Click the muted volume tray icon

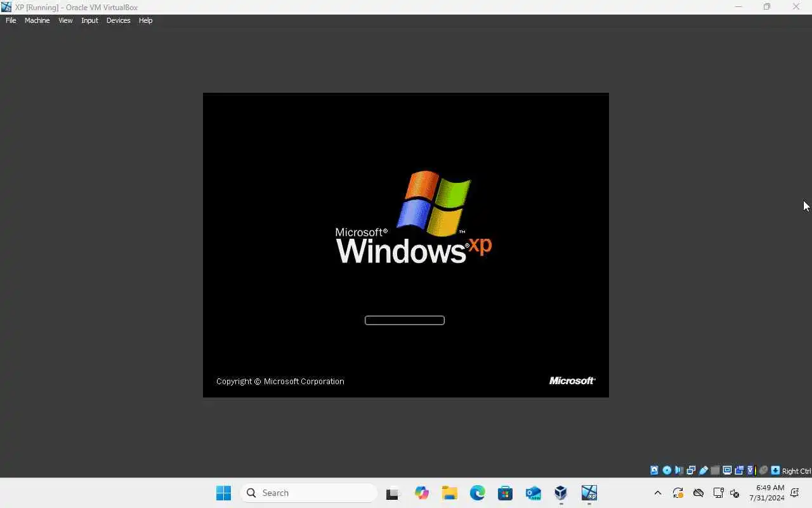click(x=735, y=493)
